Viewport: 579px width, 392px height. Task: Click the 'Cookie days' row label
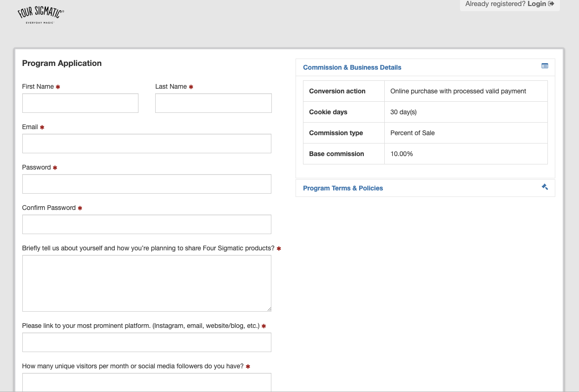pos(328,112)
